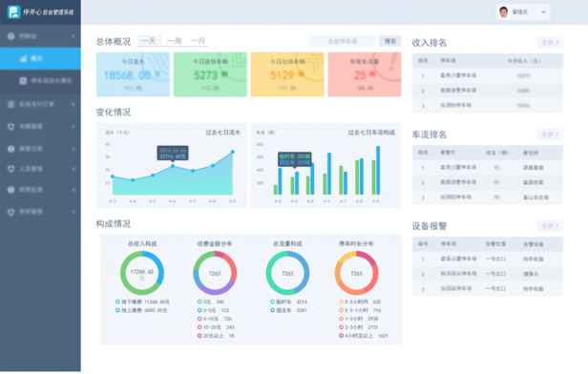Click the 过去七日流水 chart title

coord(222,133)
